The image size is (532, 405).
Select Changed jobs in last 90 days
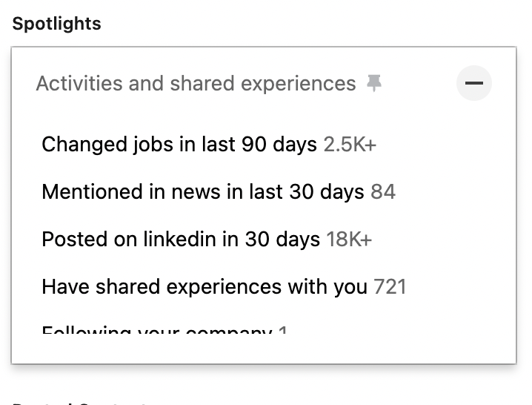click(x=179, y=144)
